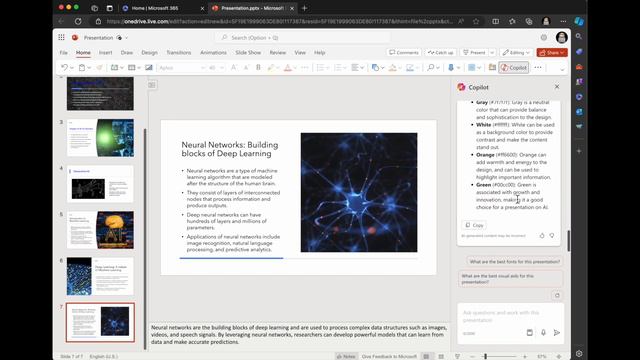Click the Search box in the header
This screenshot has width=640, height=360.
pos(303,38)
